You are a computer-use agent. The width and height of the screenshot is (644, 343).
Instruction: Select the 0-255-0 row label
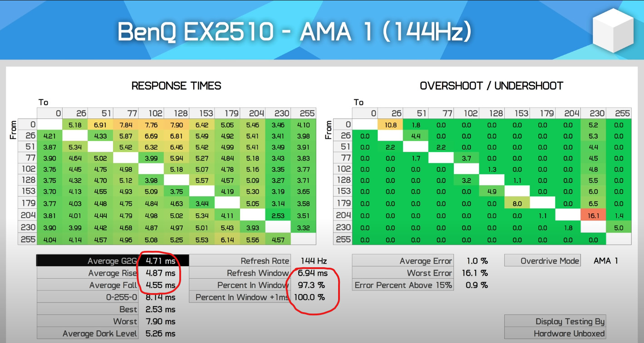coord(121,298)
